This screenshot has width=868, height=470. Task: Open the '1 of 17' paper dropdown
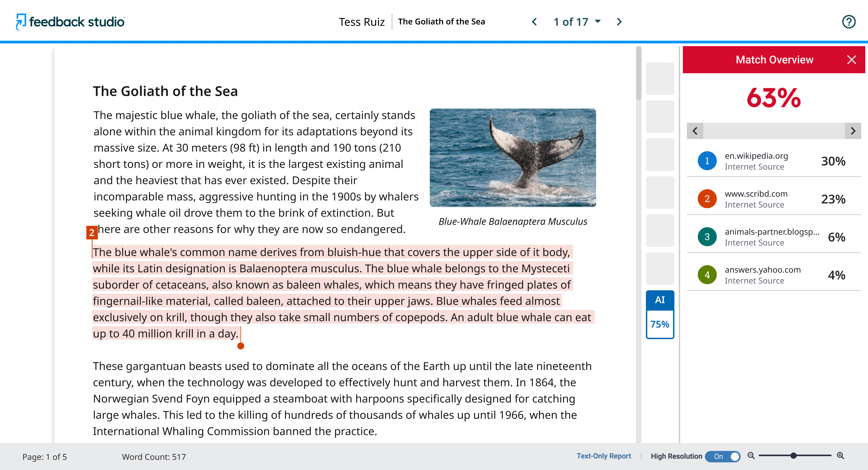point(577,22)
